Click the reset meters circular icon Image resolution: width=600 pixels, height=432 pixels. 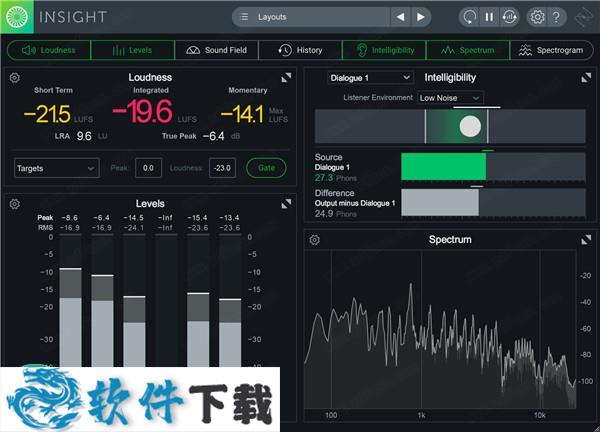470,17
